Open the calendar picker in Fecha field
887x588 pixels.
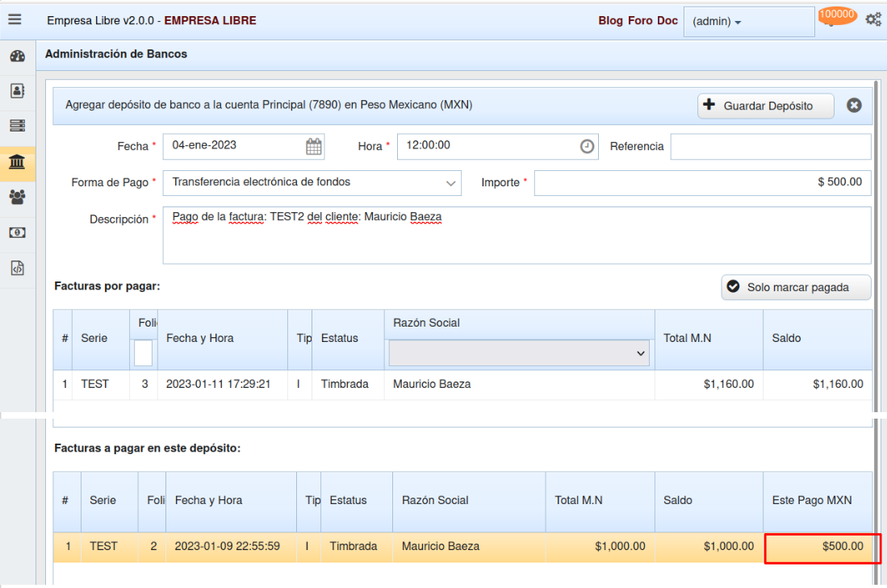(x=314, y=147)
